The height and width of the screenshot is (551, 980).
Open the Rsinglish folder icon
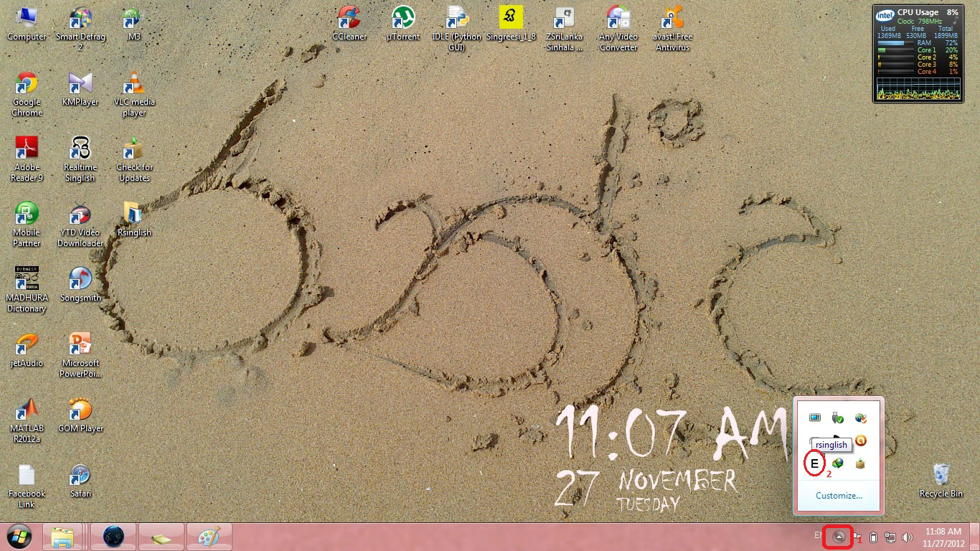click(x=134, y=220)
